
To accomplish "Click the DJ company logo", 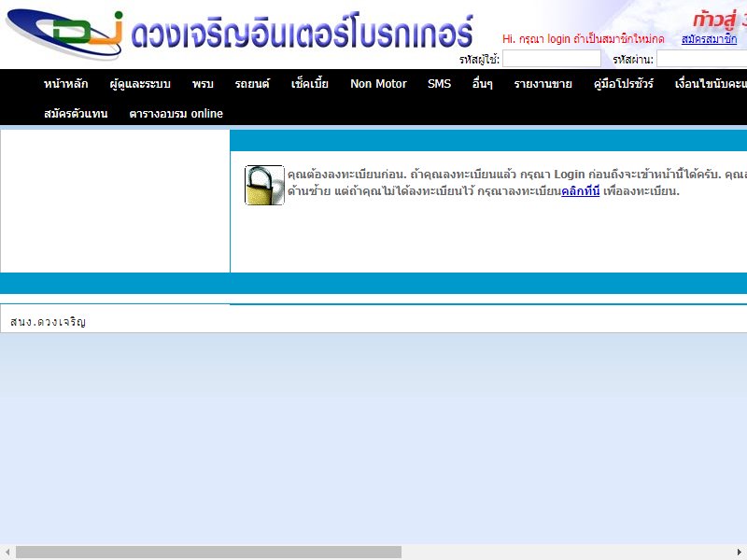I will pos(65,34).
